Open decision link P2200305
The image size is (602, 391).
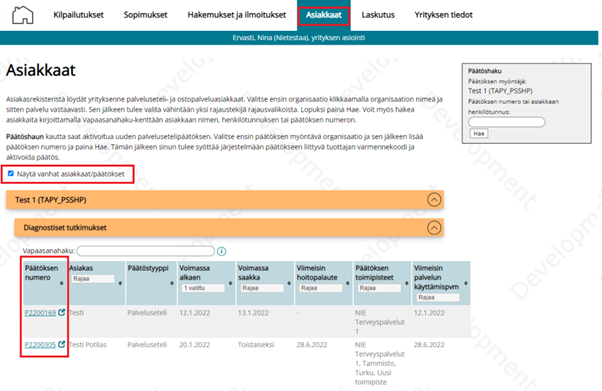point(40,345)
